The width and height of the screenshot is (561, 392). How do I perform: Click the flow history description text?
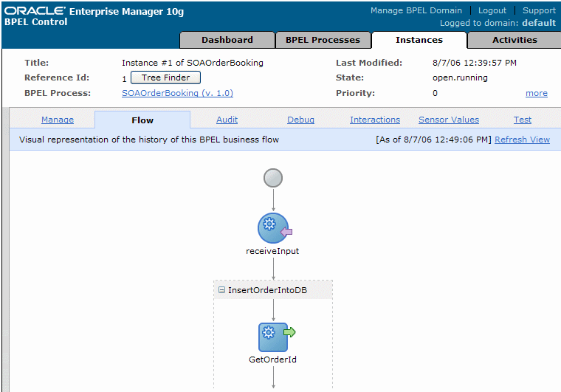[149, 140]
